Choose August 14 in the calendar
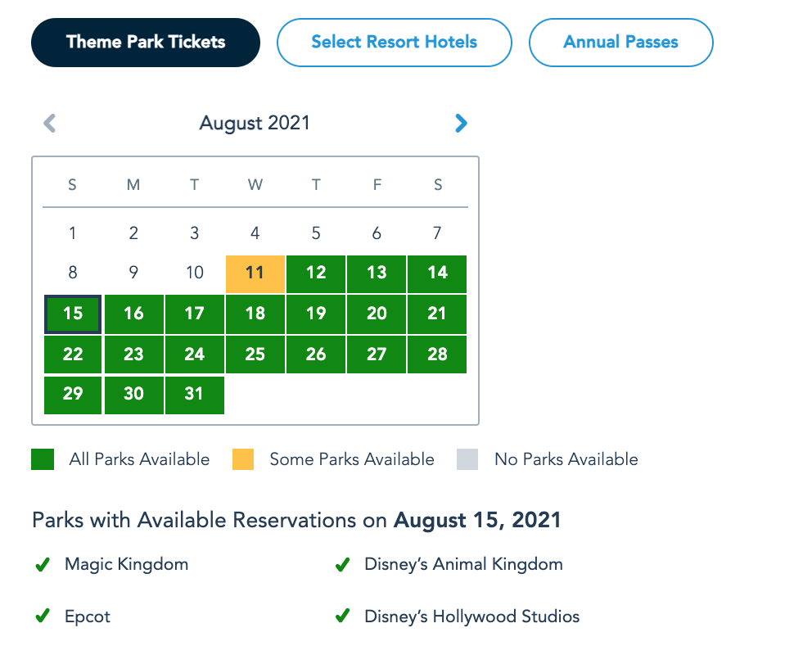The height and width of the screenshot is (655, 812). (438, 273)
